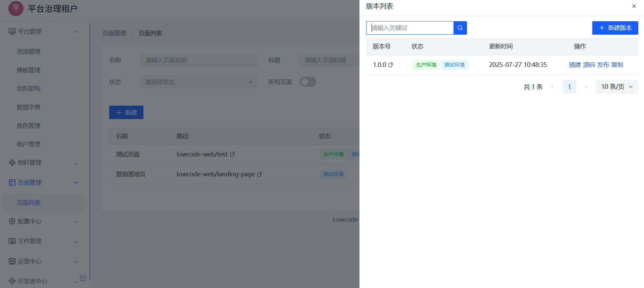Copy version number 1.0.0 icon
Image resolution: width=644 pixels, height=288 pixels.
(x=391, y=65)
